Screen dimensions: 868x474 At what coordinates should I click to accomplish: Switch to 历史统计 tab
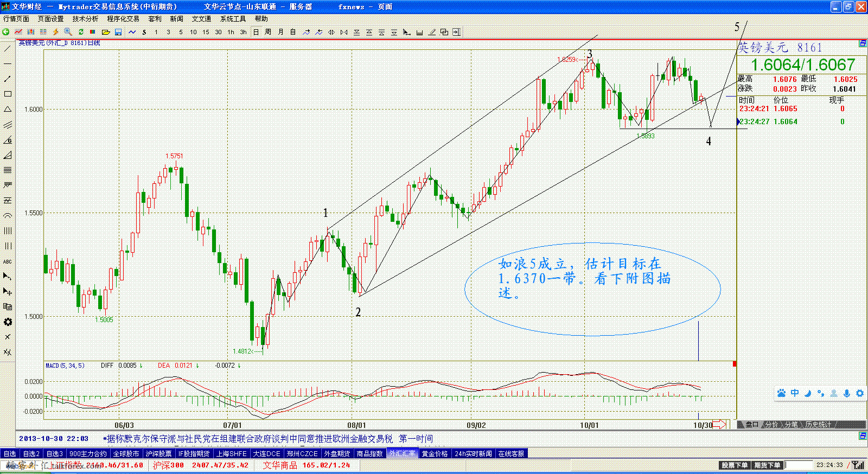tap(818, 424)
